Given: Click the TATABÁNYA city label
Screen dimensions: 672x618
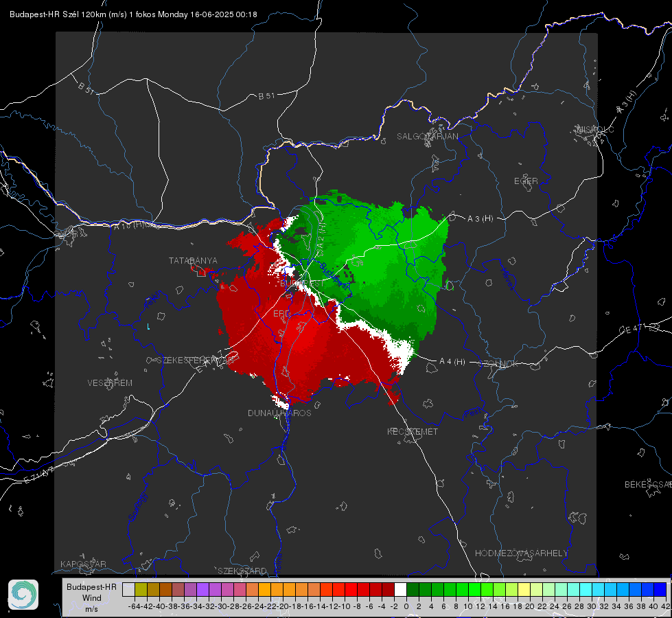Looking at the screenshot, I should [x=193, y=260].
